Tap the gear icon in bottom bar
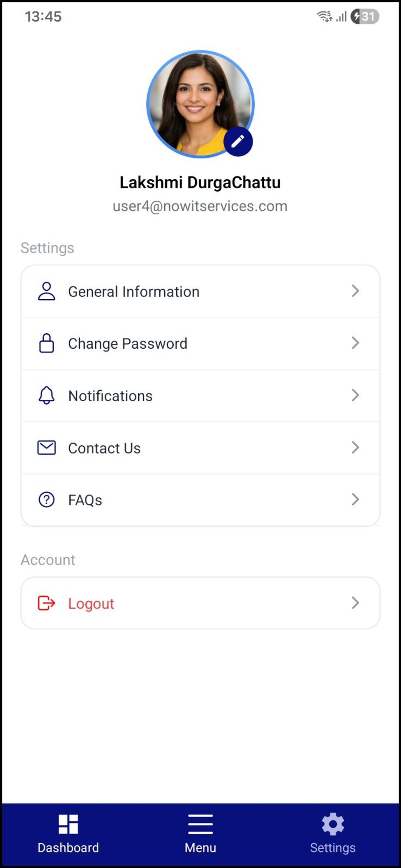 (x=333, y=824)
